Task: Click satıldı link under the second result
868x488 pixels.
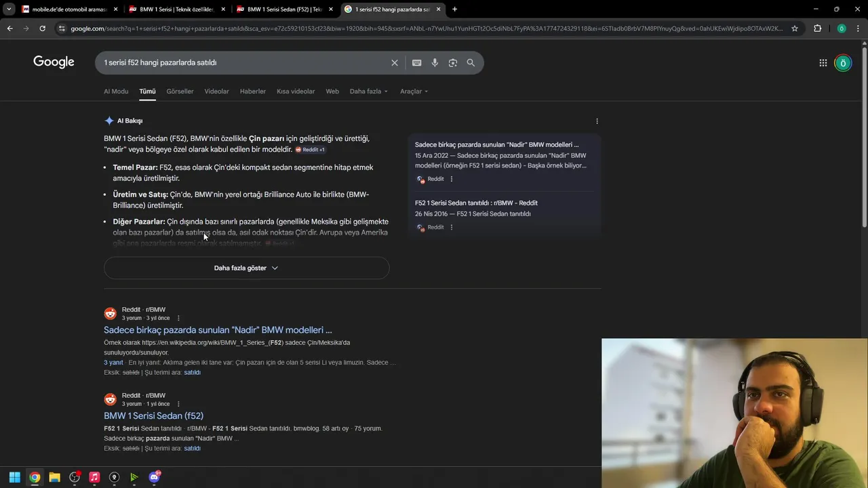Action: point(192,448)
